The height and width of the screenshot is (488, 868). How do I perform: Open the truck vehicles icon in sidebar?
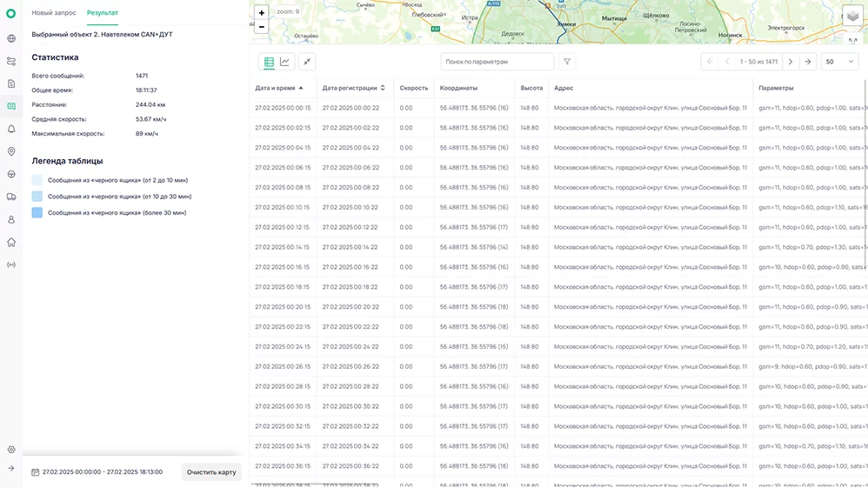pos(11,197)
